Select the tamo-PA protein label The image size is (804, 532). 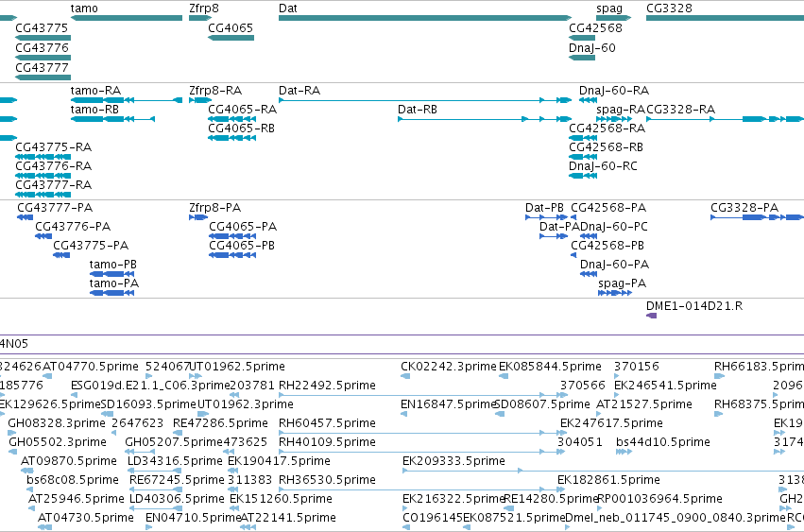113,283
